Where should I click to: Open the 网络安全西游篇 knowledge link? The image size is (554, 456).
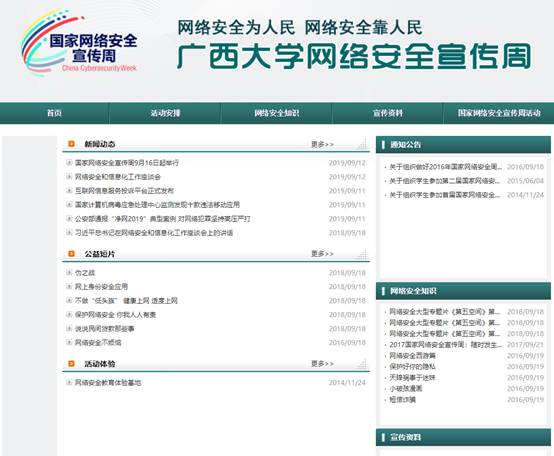(412, 356)
